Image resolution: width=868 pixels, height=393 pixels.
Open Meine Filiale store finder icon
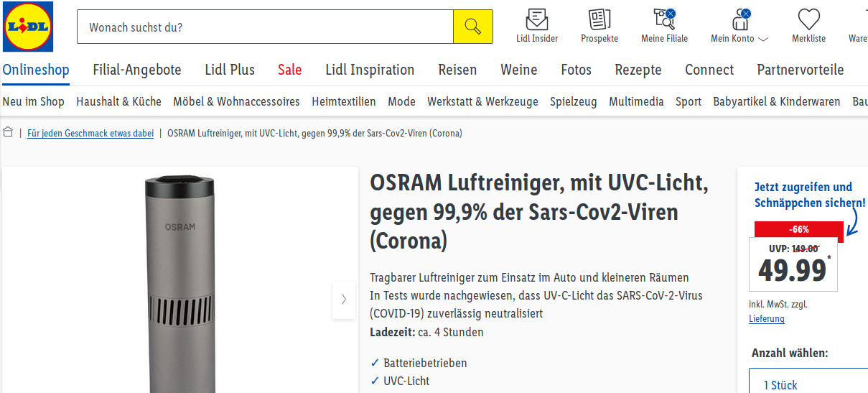click(664, 19)
